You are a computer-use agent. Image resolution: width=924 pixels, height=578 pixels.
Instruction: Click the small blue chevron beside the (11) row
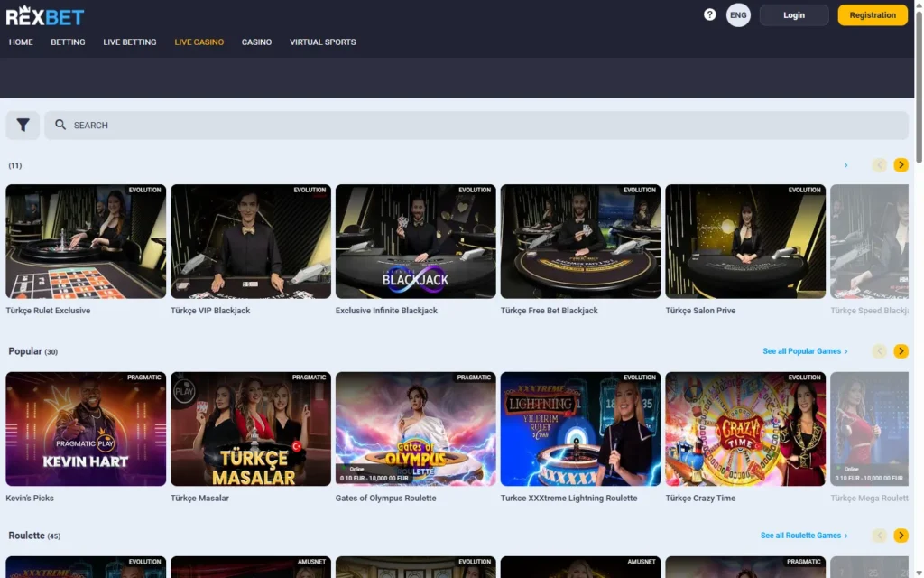(x=845, y=166)
